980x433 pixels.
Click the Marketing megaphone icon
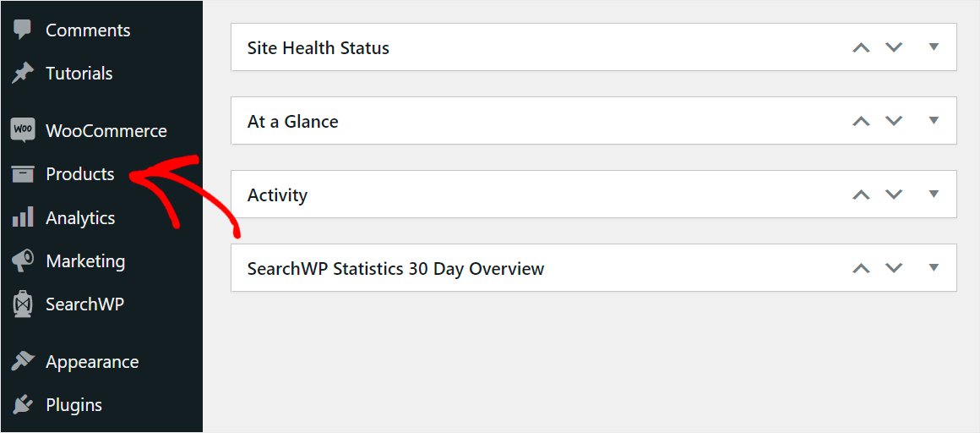pyautogui.click(x=23, y=261)
